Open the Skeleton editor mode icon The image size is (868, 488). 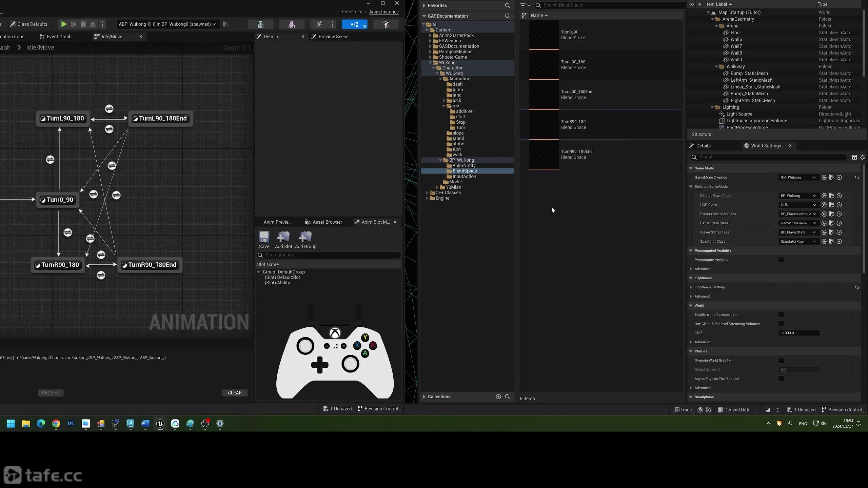[261, 24]
